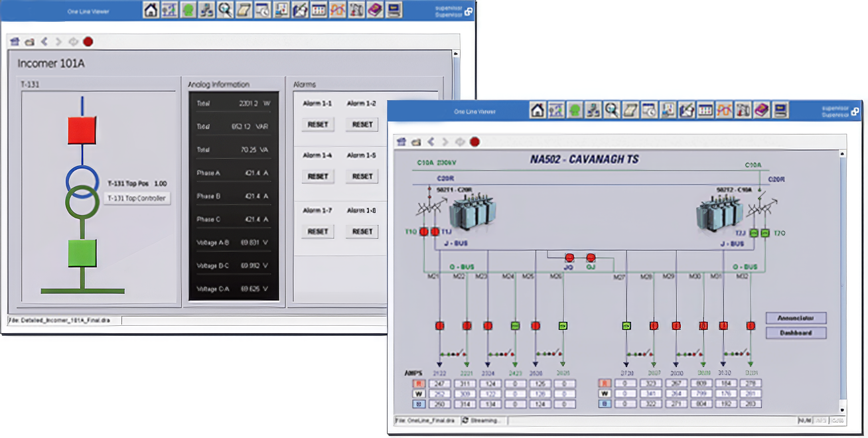The width and height of the screenshot is (868, 438).
Task: Open the orange trend graph icon in NA502 toolbar
Action: click(724, 110)
